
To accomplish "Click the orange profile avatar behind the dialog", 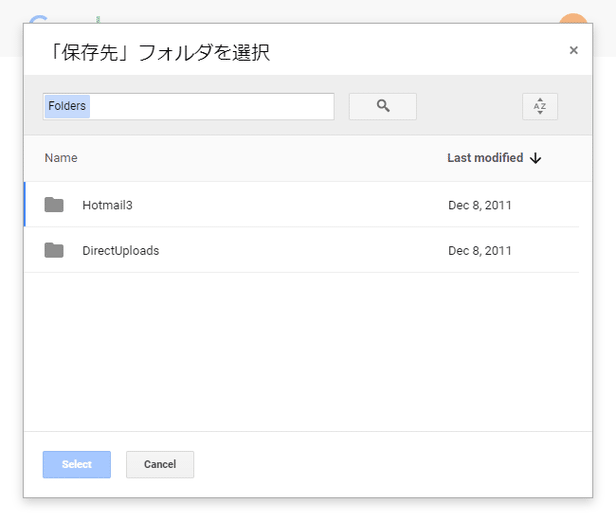I will pos(573,18).
